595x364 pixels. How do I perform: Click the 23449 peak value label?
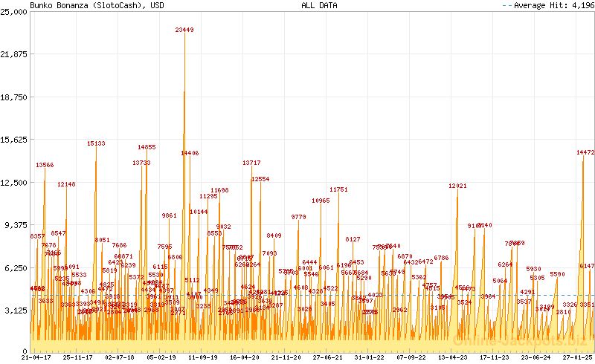point(184,30)
